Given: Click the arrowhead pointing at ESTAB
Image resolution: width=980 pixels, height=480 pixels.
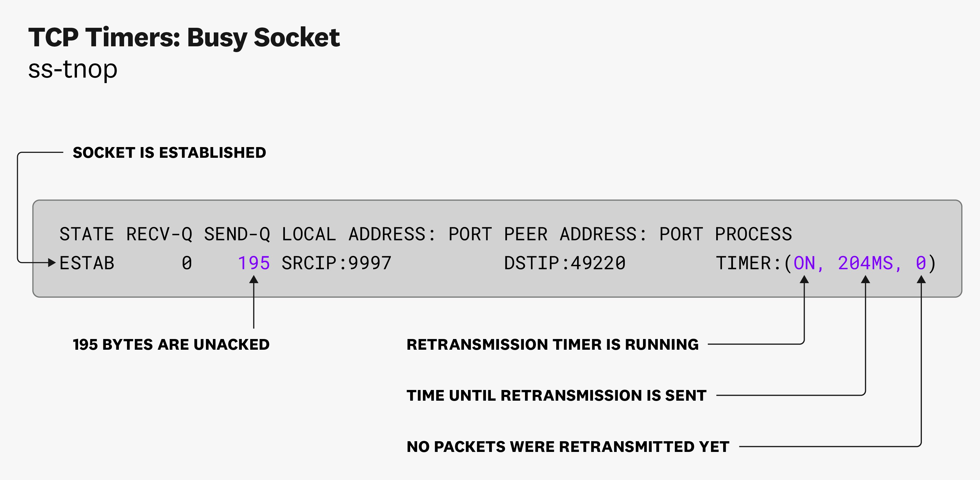Looking at the screenshot, I should click(52, 262).
